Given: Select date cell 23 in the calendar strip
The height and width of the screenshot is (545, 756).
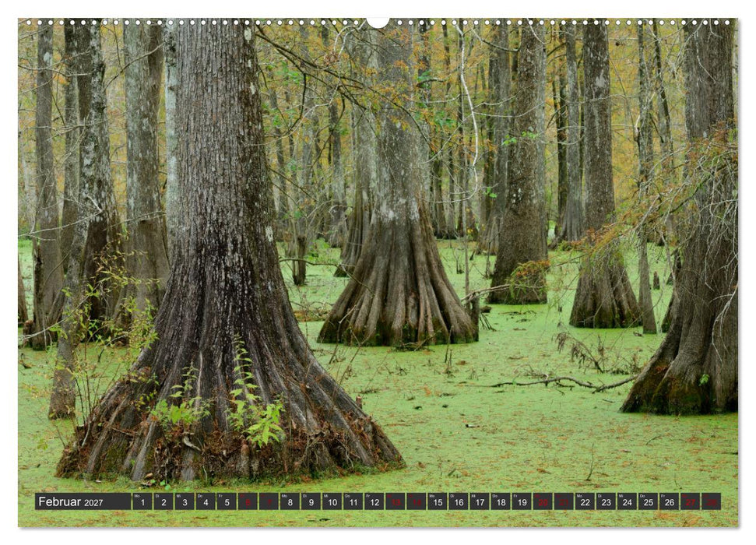Looking at the screenshot, I should 606,501.
